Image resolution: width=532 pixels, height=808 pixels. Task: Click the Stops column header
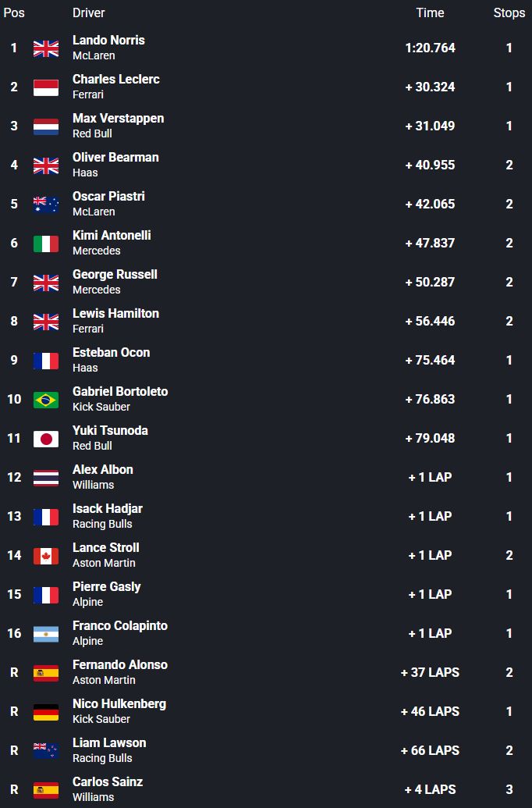pos(509,12)
